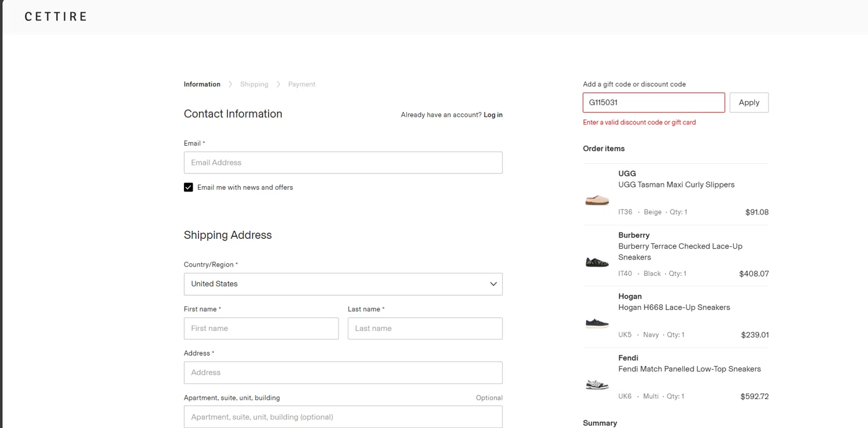The width and height of the screenshot is (868, 428).
Task: Click the Address text field
Action: click(x=343, y=372)
